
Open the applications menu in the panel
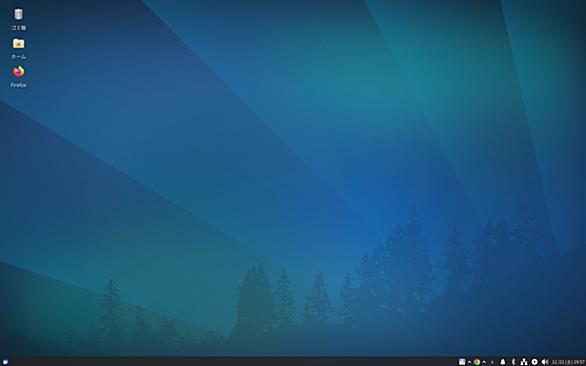pyautogui.click(x=5, y=362)
